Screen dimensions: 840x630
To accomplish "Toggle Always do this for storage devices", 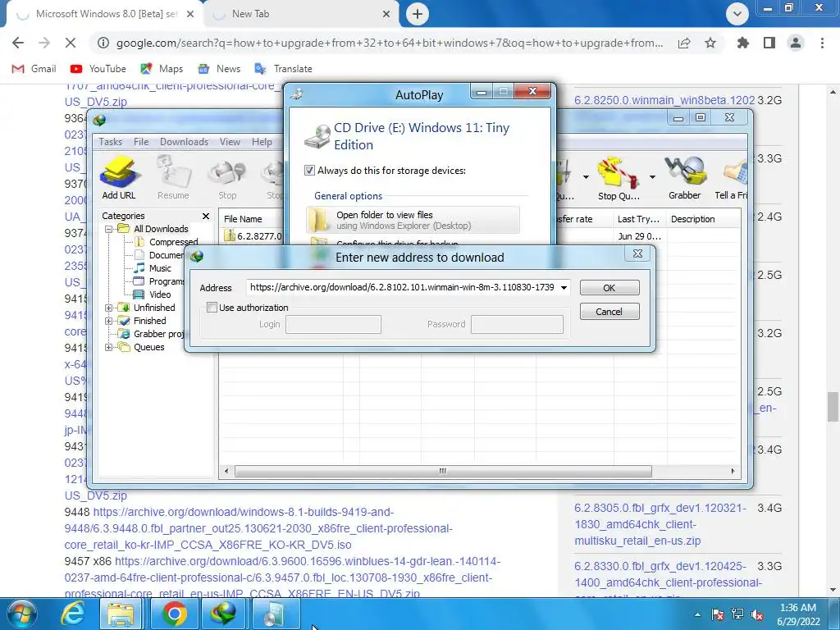I will tap(309, 171).
